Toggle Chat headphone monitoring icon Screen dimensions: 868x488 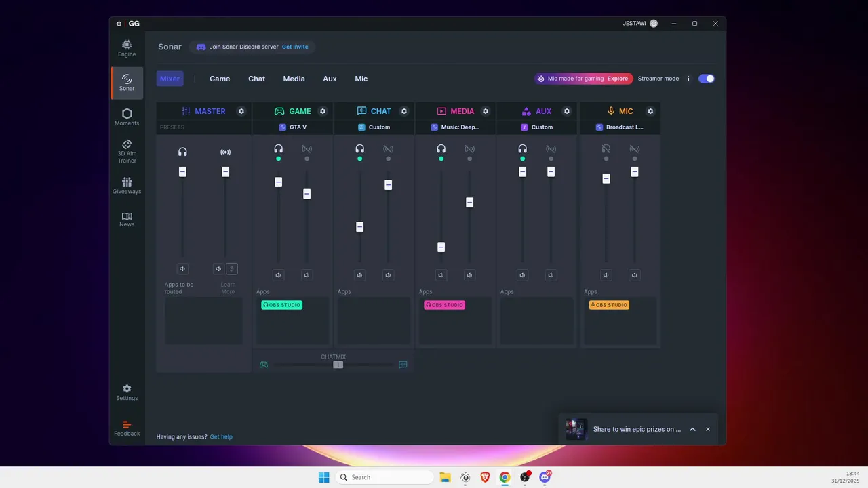(x=360, y=149)
